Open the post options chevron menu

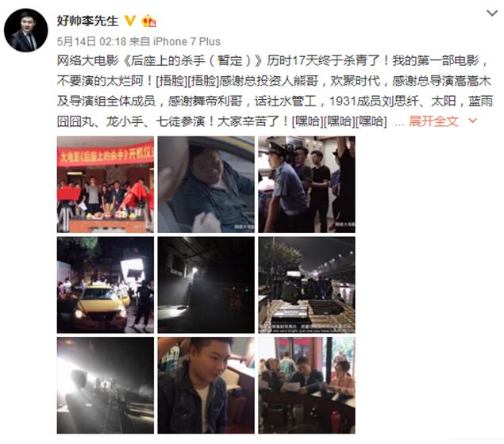(492, 13)
